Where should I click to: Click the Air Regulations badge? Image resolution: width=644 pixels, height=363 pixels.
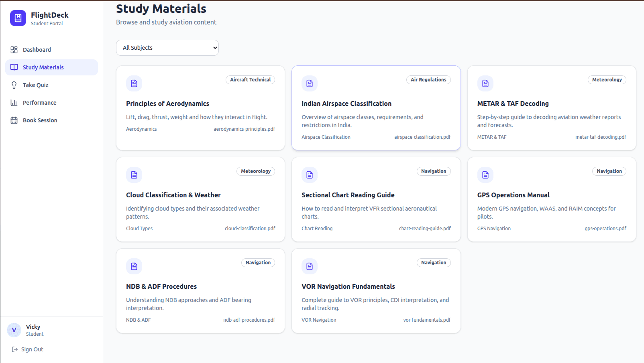tap(428, 80)
